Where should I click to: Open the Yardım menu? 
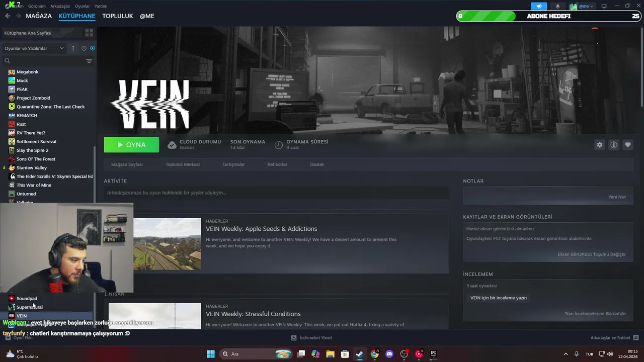(x=101, y=6)
